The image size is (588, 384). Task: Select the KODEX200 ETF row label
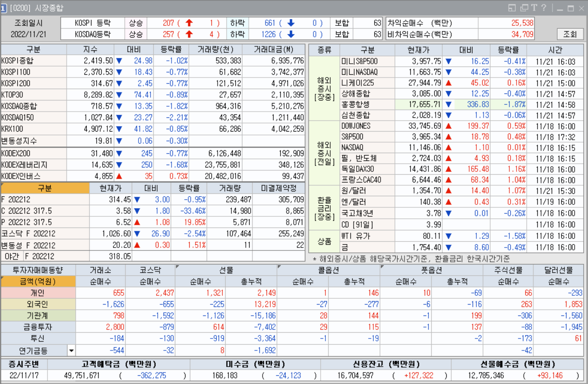(34, 153)
